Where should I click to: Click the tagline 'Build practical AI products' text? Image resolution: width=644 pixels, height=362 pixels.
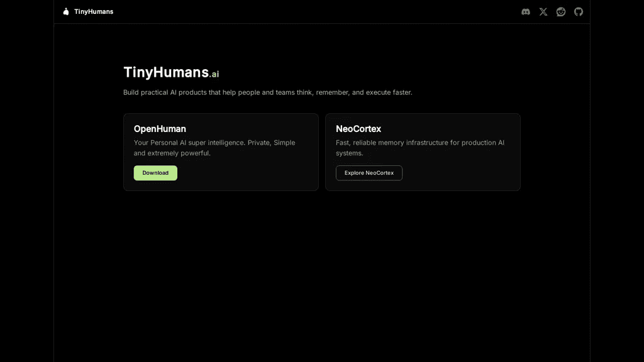tap(268, 92)
